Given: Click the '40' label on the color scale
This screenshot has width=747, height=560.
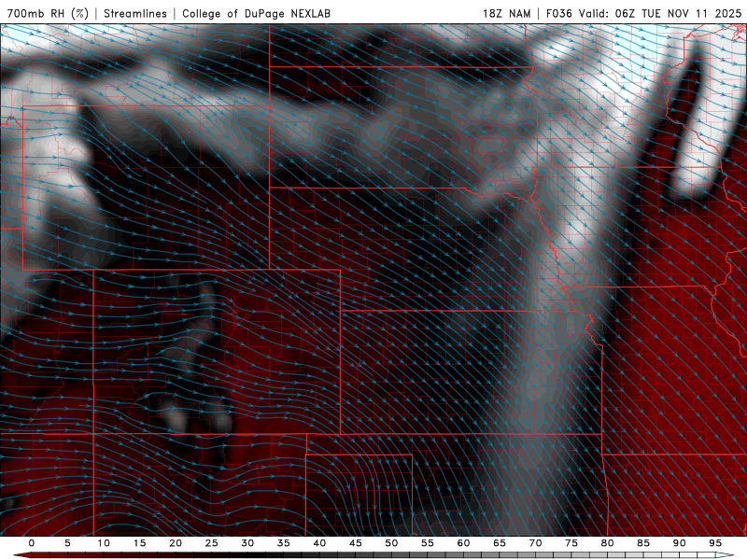Looking at the screenshot, I should pos(319,543).
